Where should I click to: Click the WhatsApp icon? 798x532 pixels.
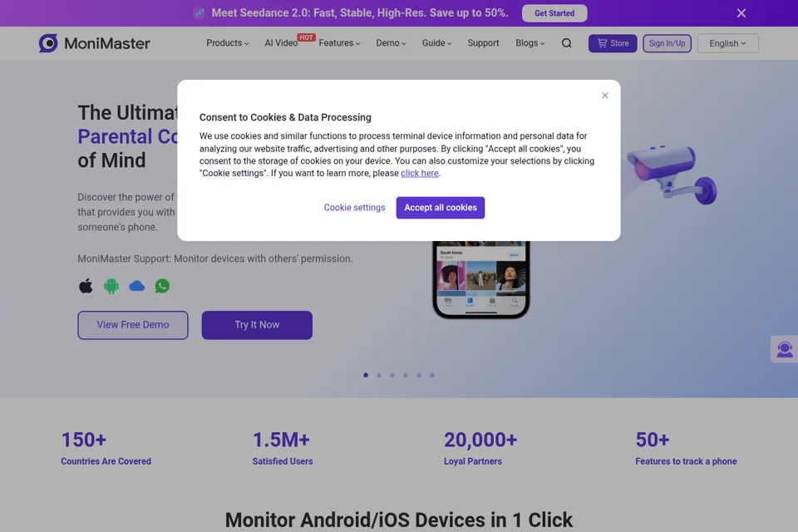point(162,286)
